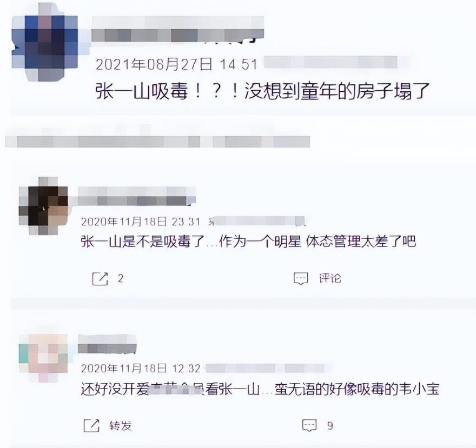
Task: Click blurred username of third post
Action: [x=107, y=344]
